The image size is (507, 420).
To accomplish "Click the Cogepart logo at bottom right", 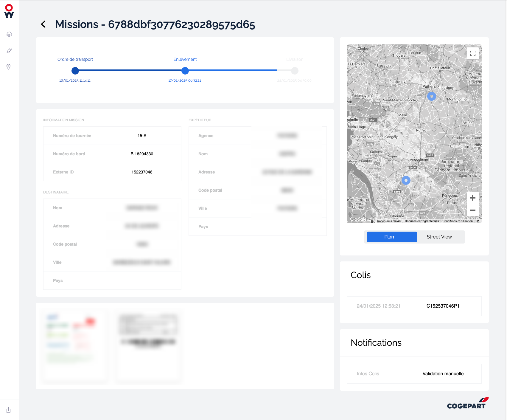I will point(468,403).
